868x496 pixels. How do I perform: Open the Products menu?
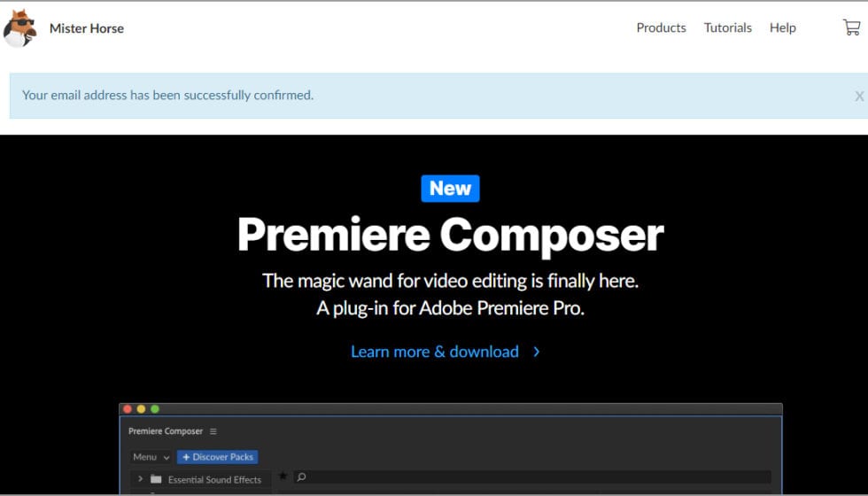pos(661,27)
